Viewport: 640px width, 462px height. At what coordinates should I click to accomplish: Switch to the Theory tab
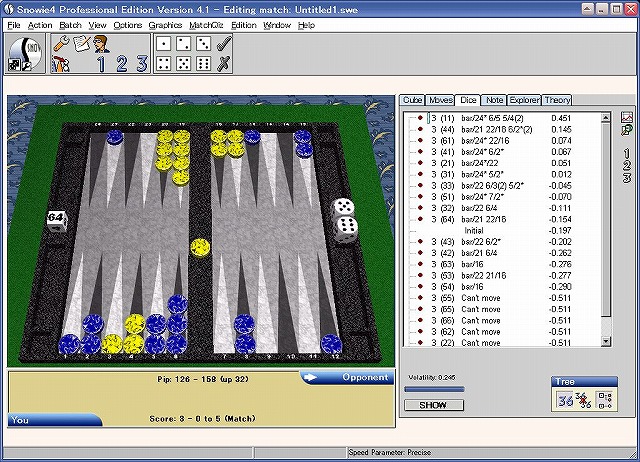[557, 100]
